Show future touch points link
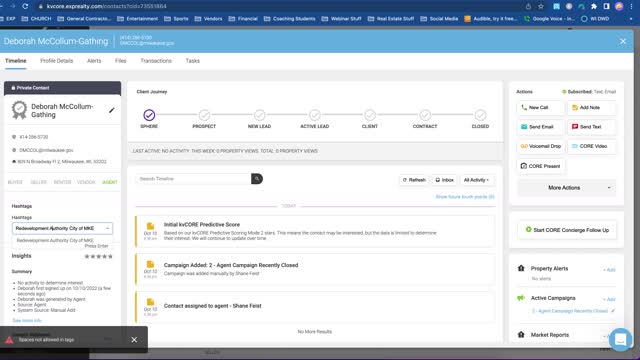This screenshot has width=640, height=360. (465, 197)
